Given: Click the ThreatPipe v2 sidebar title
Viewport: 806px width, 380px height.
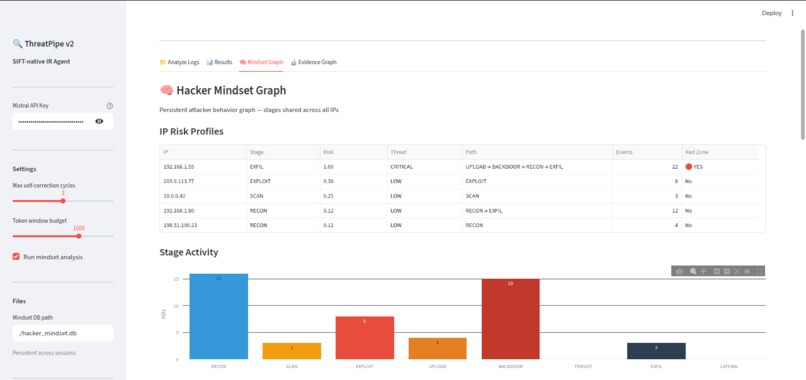Looking at the screenshot, I should (x=43, y=44).
